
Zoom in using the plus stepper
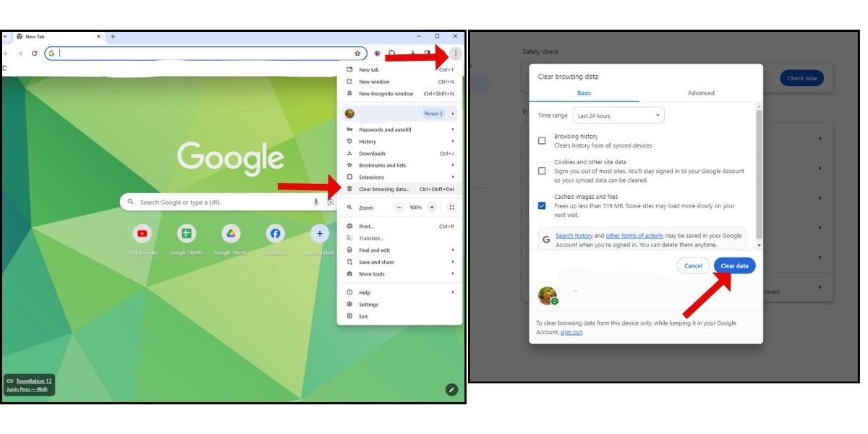(x=432, y=207)
